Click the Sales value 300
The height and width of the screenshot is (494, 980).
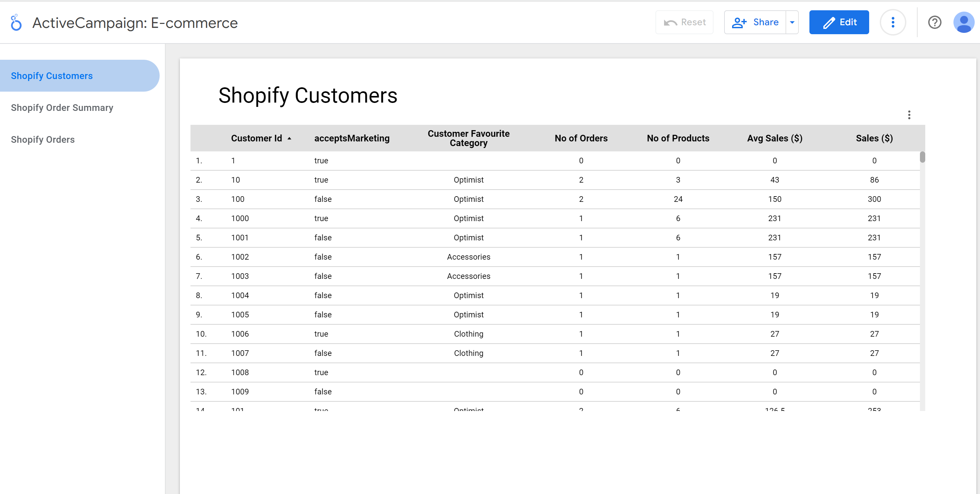(874, 199)
